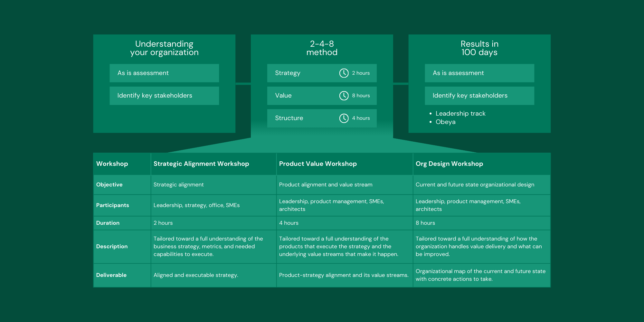Screen dimensions: 644x322
Task: Click Identify key stakeholders under Results in 100 days
Action: coord(479,96)
